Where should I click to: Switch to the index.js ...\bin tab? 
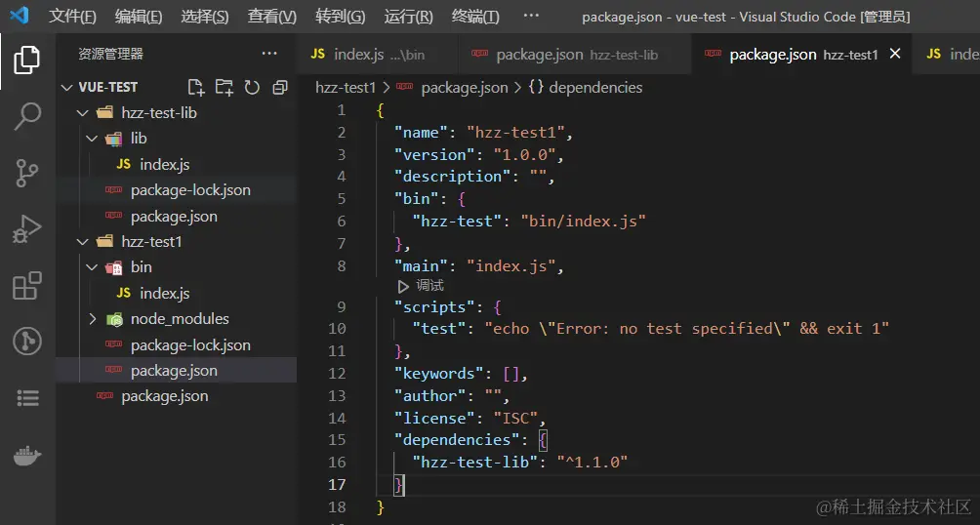point(377,55)
